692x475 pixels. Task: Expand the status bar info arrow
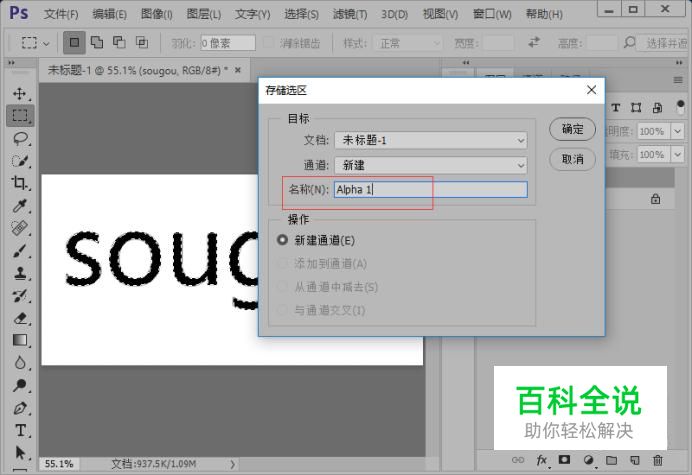[233, 464]
